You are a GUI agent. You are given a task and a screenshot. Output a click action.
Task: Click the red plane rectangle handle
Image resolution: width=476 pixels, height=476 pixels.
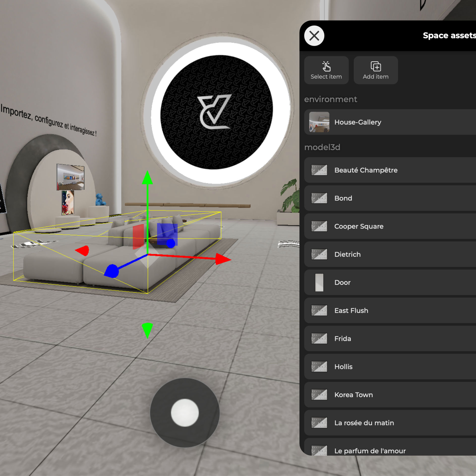(138, 236)
